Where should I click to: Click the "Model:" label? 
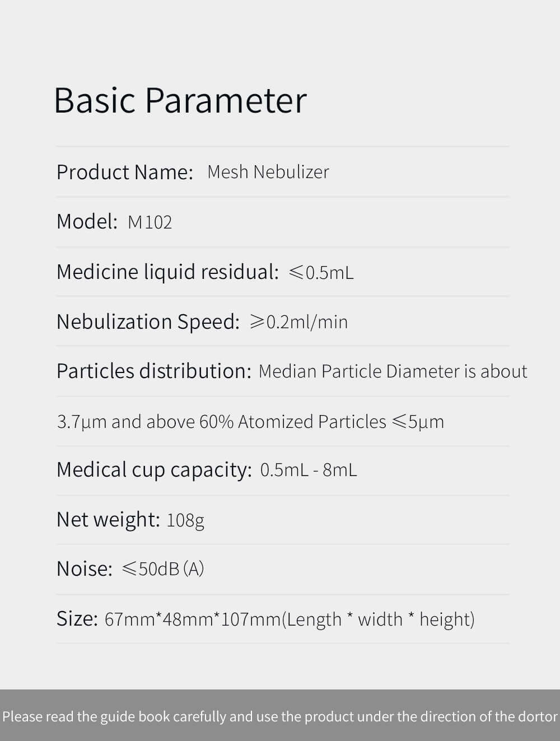point(87,222)
